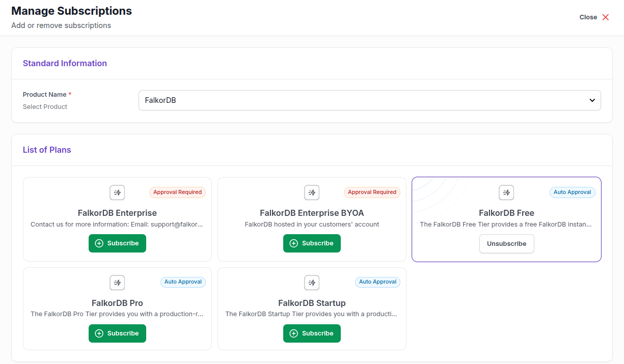Viewport: 624px width, 364px height.
Task: Click 'Contact us for more information' description
Action: pyautogui.click(x=117, y=225)
